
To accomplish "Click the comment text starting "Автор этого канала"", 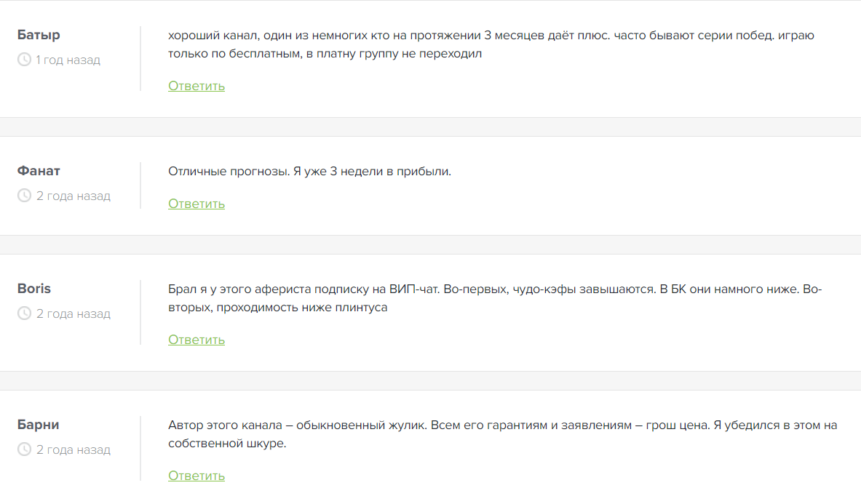I will coord(502,434).
